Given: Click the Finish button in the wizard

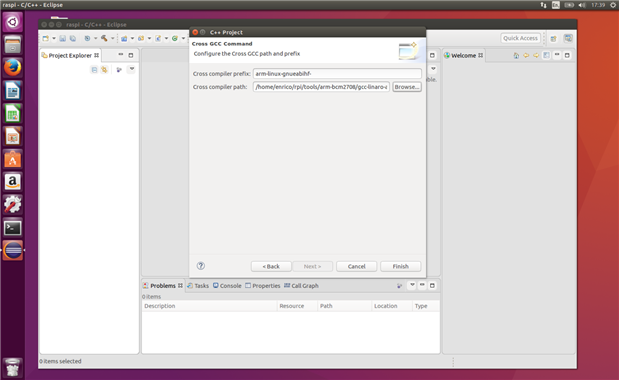Looking at the screenshot, I should click(x=400, y=266).
